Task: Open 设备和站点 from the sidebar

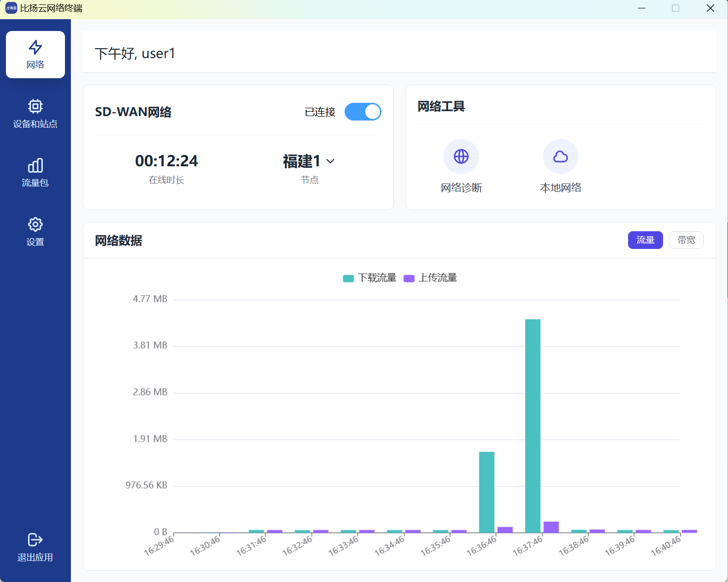Action: 35,114
